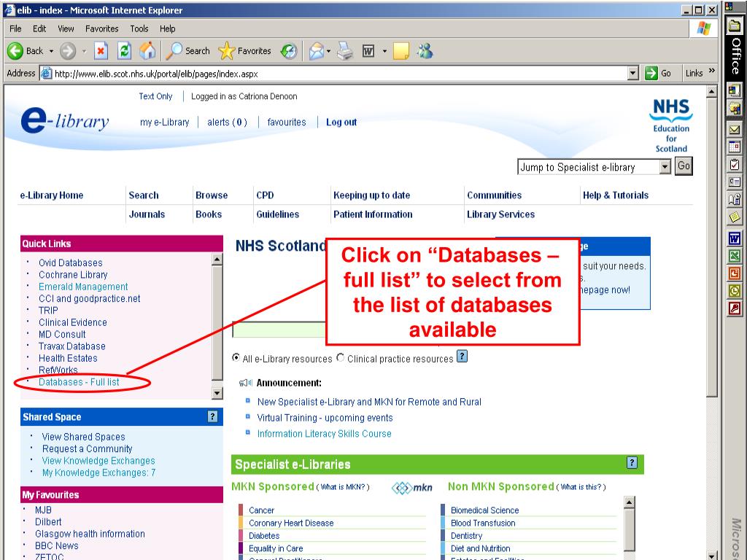Open Guidelines navigation link
747x560 pixels.
[278, 214]
